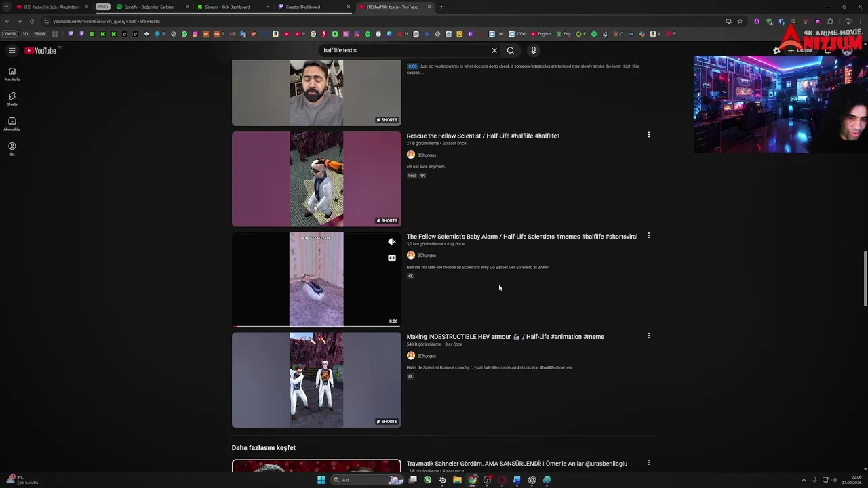Open the Siz (You) sidebar page
Image resolution: width=868 pixels, height=488 pixels.
coord(12,149)
